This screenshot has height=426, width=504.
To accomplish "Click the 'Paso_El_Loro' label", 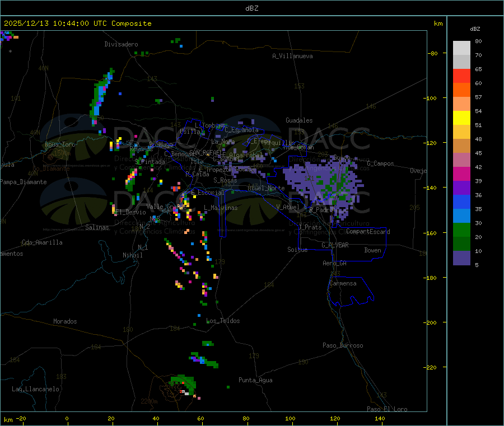I will pos(388,409).
